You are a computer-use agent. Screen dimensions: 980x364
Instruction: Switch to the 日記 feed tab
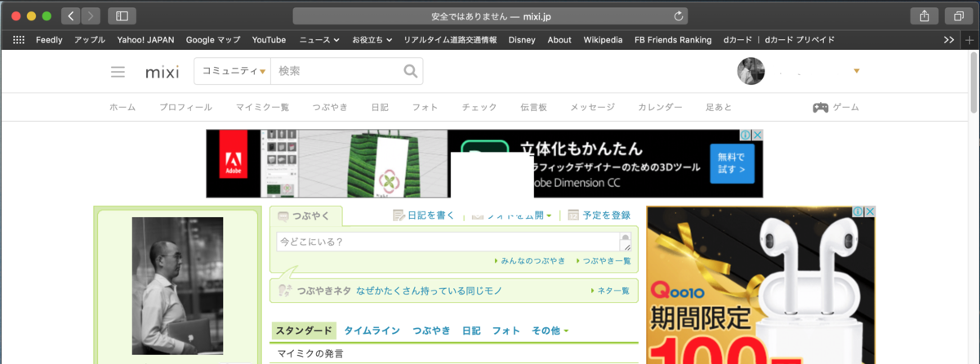point(471,331)
